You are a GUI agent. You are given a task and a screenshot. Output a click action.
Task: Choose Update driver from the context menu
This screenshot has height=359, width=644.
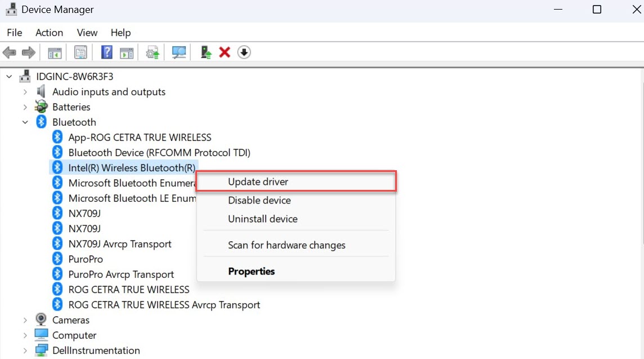tap(296, 181)
